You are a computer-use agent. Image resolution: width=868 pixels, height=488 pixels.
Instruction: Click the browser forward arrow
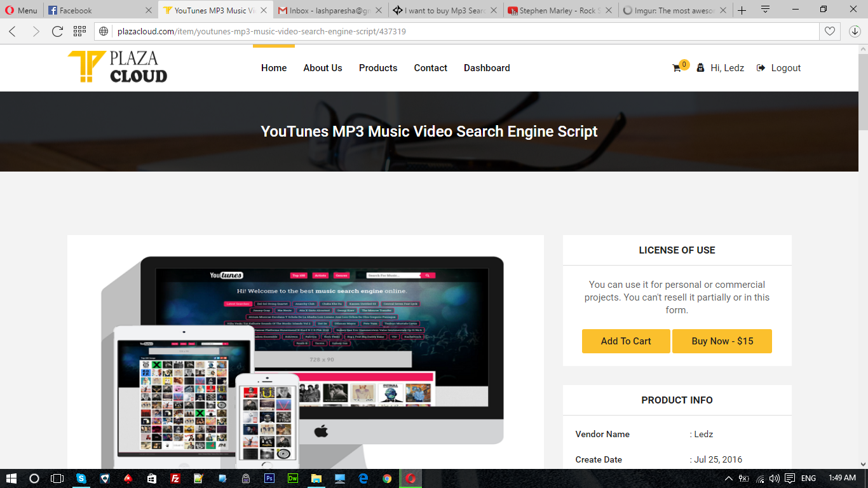35,31
